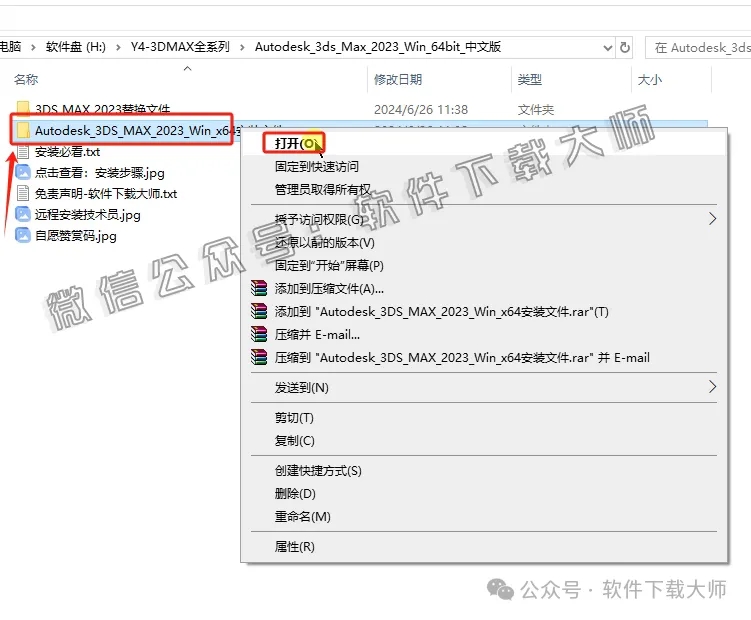Viewport: 751px width, 620px height.
Task: Click WinRAR icon beside 压缩并 E-mail
Action: click(x=259, y=334)
